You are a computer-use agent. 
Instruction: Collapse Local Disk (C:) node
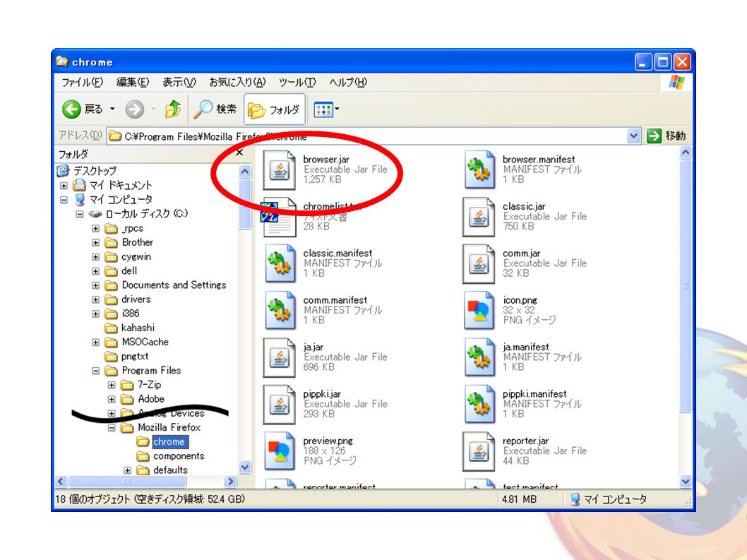(x=80, y=214)
